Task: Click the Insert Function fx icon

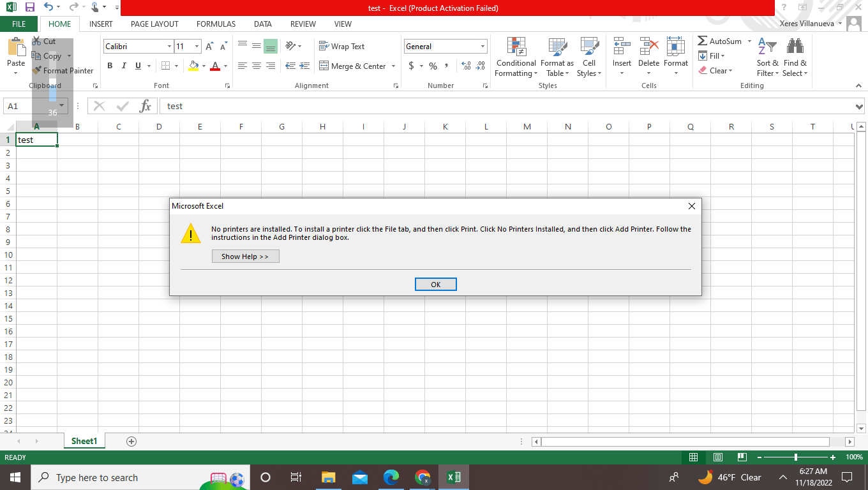Action: [146, 106]
